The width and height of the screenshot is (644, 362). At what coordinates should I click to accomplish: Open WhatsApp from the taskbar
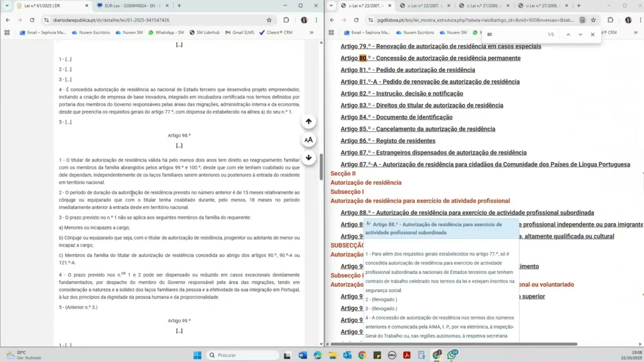pyautogui.click(x=452, y=355)
